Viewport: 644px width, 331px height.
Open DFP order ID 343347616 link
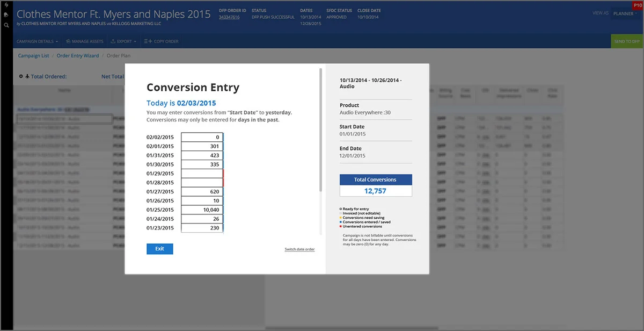coord(229,17)
